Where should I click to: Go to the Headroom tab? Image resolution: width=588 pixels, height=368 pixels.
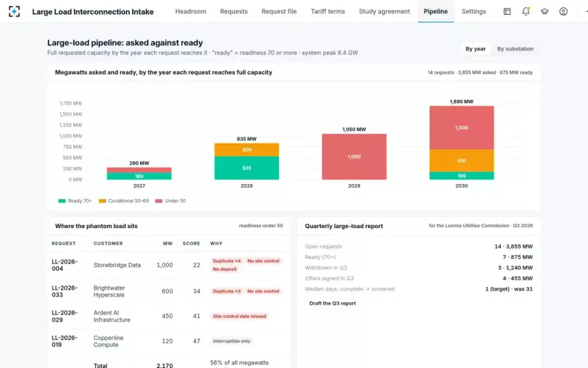191,11
